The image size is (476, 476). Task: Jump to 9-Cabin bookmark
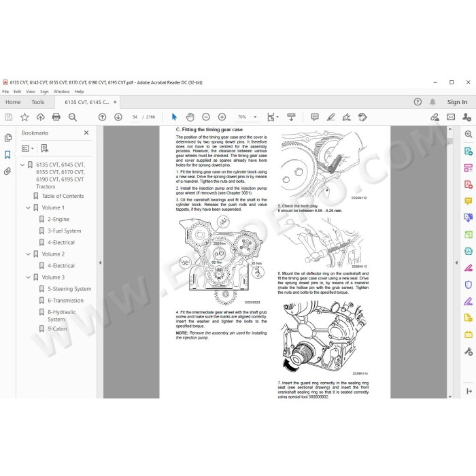57,328
